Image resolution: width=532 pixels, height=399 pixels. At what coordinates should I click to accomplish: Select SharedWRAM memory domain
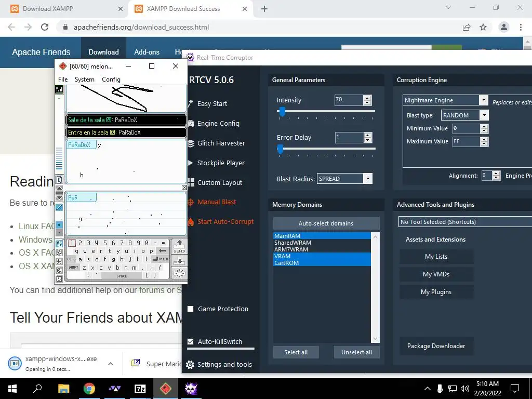[x=322, y=243]
